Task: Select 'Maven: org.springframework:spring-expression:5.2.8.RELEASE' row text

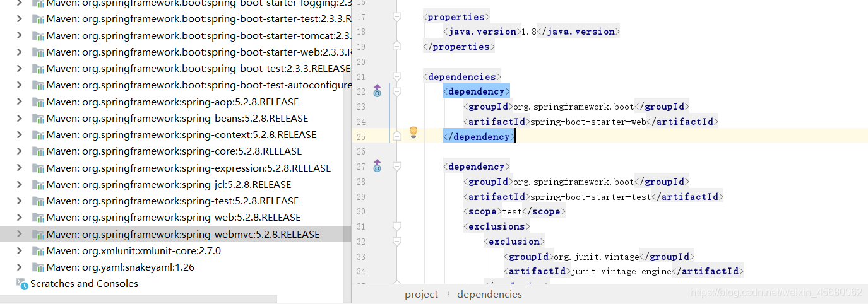Action: [189, 168]
